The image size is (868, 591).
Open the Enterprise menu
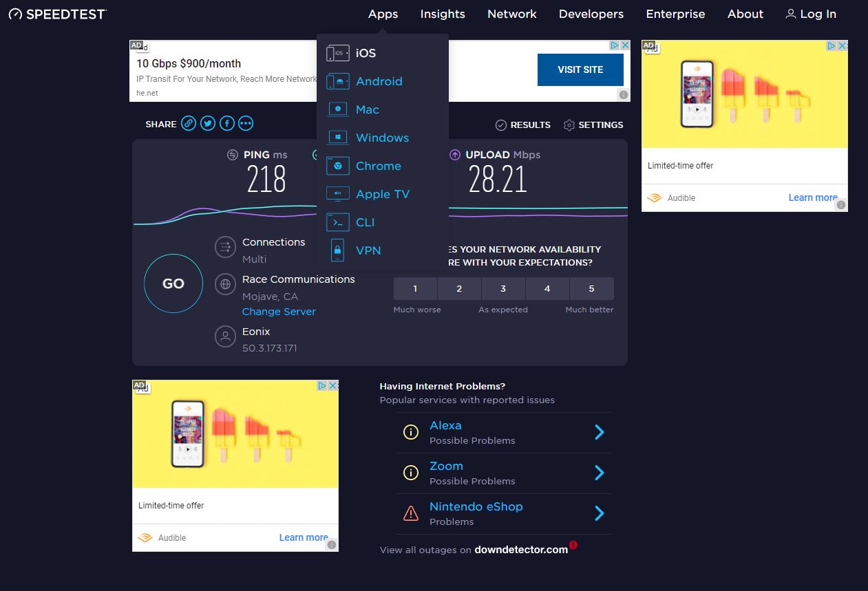[x=675, y=14]
